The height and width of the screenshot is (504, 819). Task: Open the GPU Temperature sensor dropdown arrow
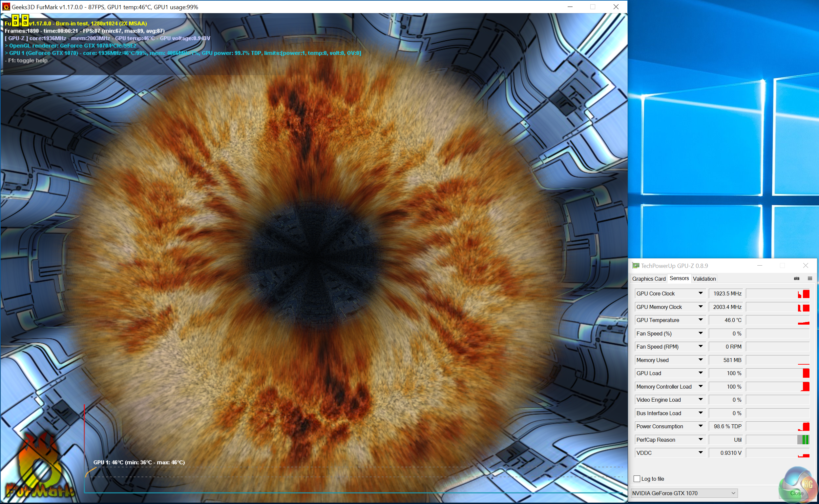pyautogui.click(x=700, y=320)
